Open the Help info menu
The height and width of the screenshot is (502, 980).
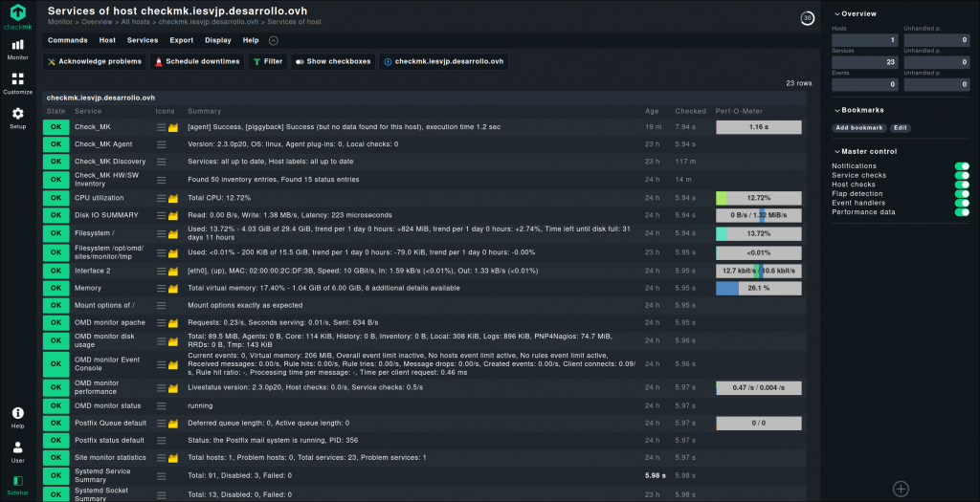point(17,417)
